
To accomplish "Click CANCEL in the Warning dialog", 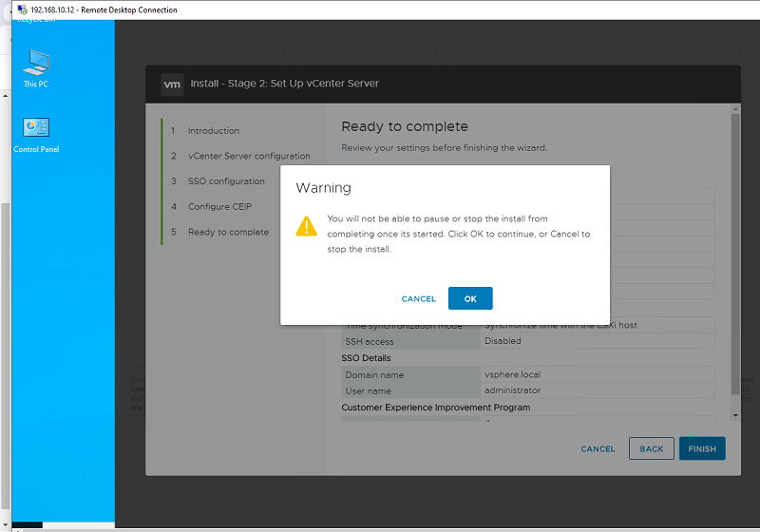I will click(x=418, y=299).
